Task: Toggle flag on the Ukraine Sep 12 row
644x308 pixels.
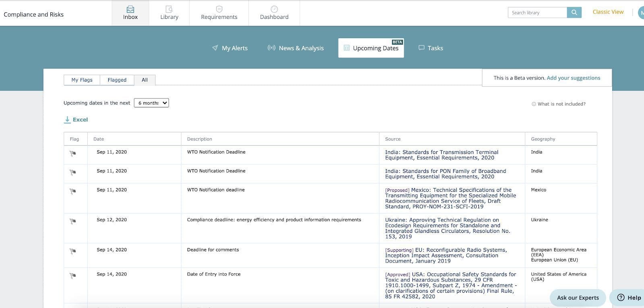Action: pos(73,221)
